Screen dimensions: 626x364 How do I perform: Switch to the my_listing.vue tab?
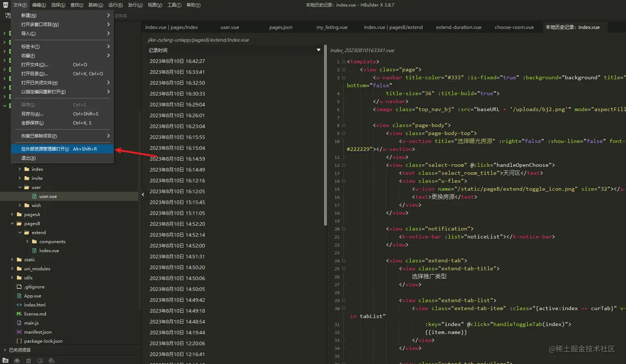pyautogui.click(x=332, y=27)
